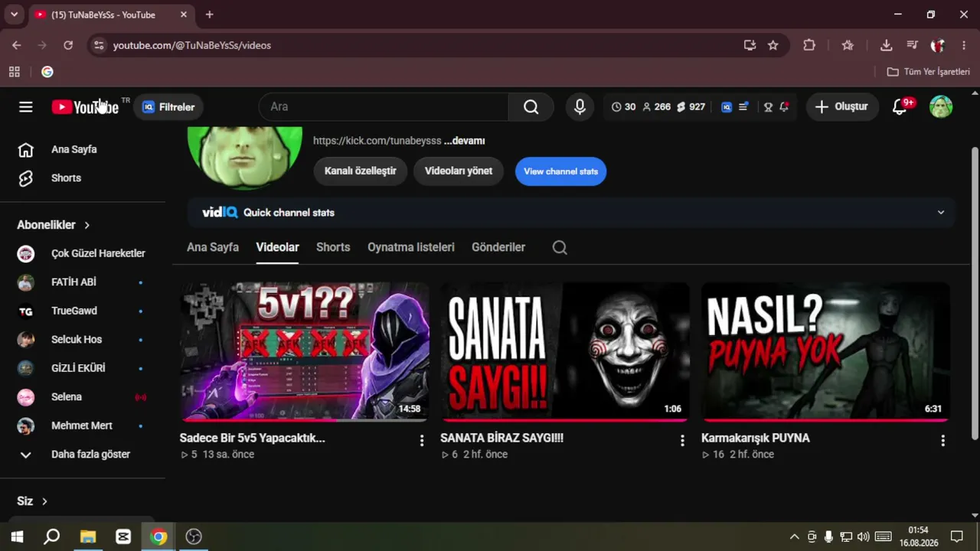Open the vidIQ alert bell with red dot
This screenshot has height=551, width=980.
point(784,107)
